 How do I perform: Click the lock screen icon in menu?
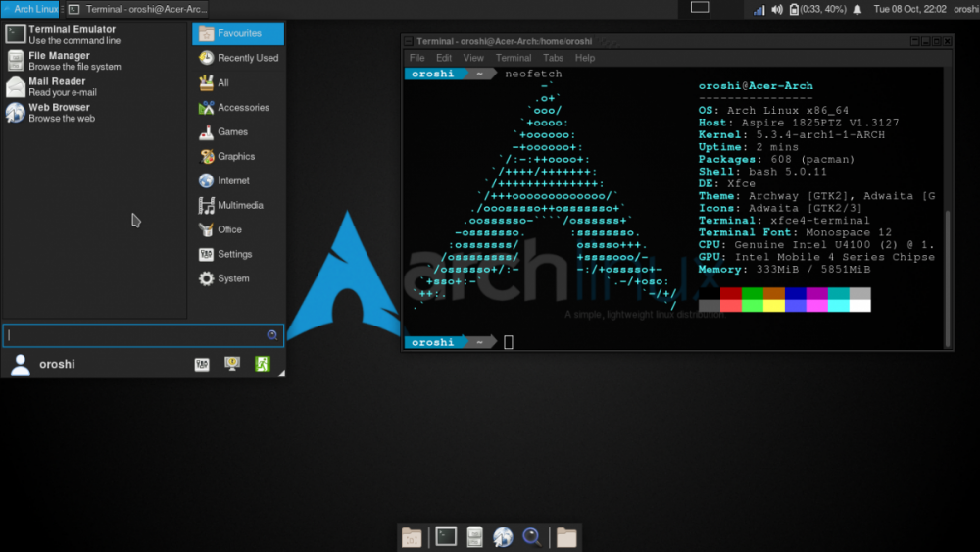(232, 364)
